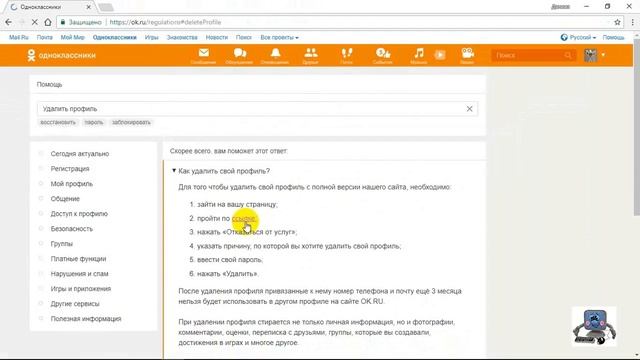Image resolution: width=640 pixels, height=360 pixels.
Task: Select the Одноклассники browser tab
Action: pyautogui.click(x=49, y=7)
